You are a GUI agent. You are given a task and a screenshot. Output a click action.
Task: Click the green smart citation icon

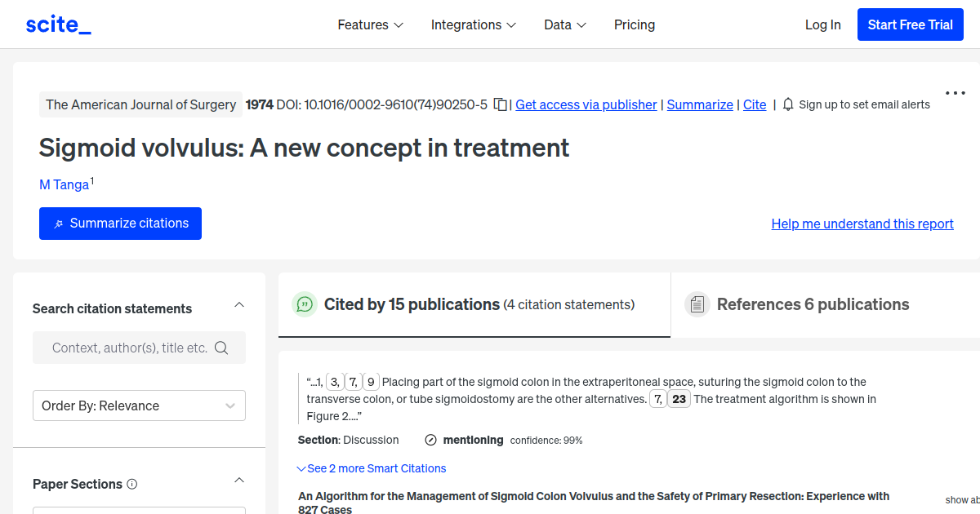point(304,304)
